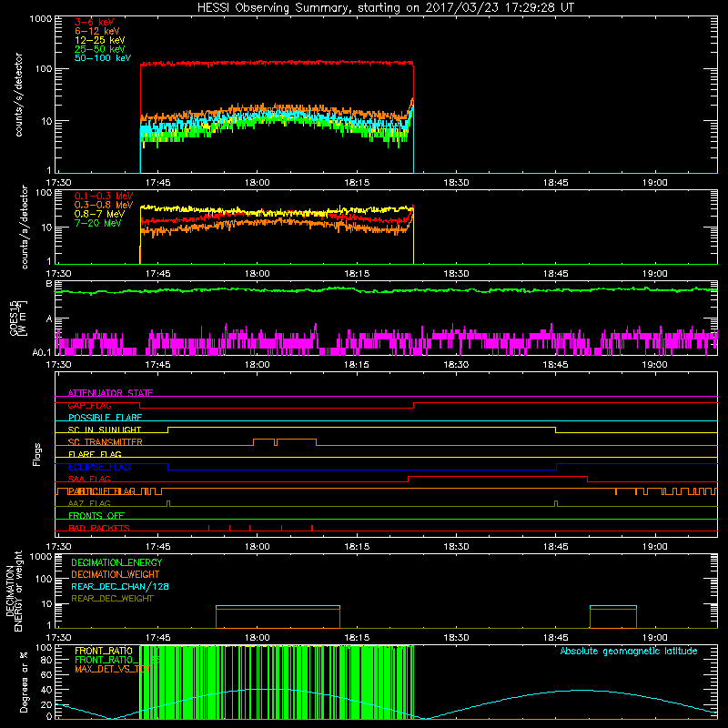Image resolution: width=728 pixels, height=728 pixels.
Task: Select the orange 6-12 keV legend label
Action: [97, 31]
